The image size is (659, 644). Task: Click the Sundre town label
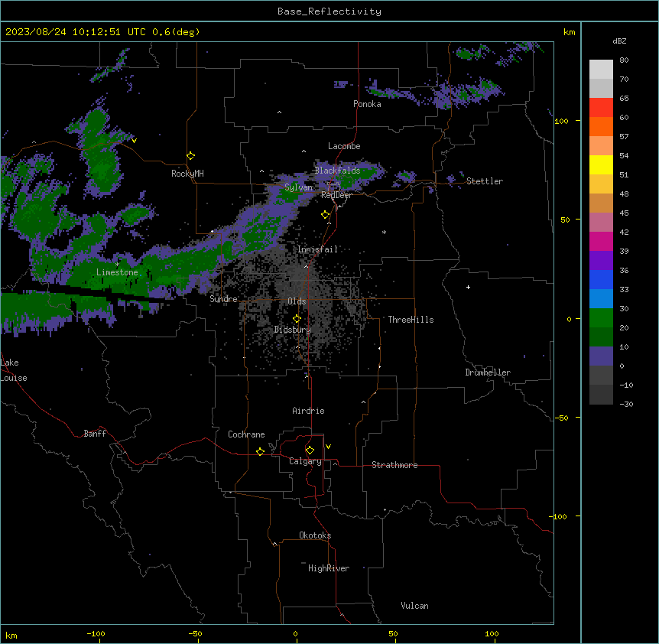pyautogui.click(x=223, y=299)
